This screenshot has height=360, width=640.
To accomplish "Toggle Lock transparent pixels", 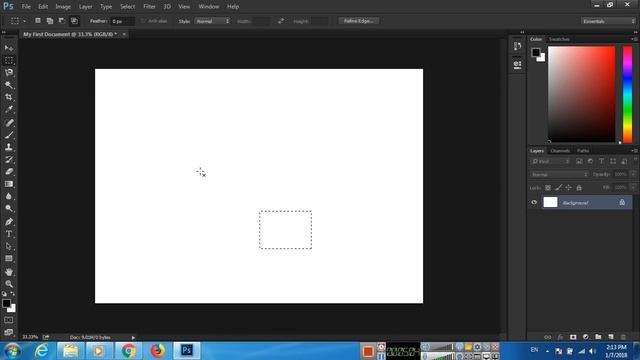I will point(548,188).
